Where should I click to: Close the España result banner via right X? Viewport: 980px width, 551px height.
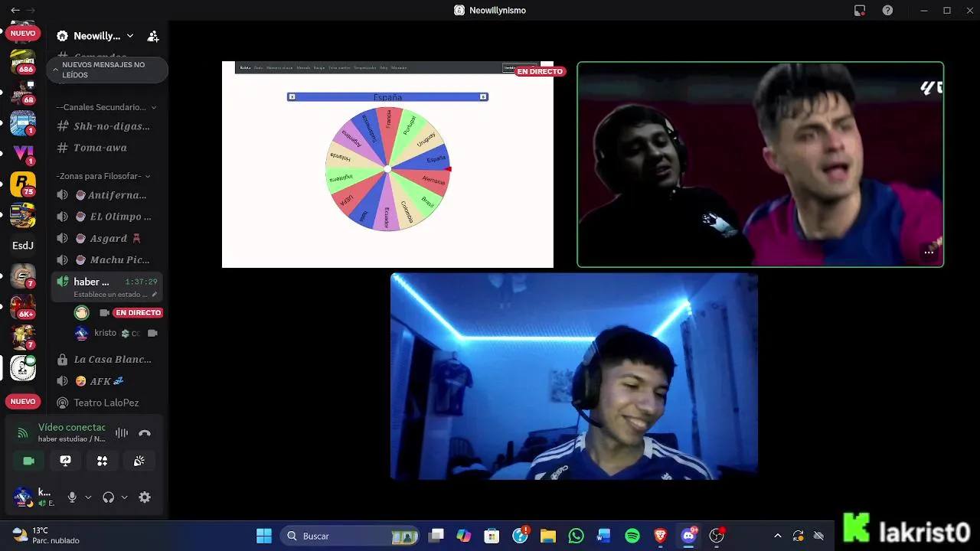(x=483, y=96)
